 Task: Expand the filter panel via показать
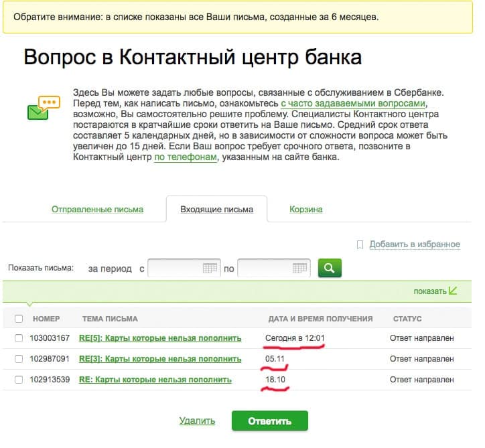pyautogui.click(x=429, y=291)
